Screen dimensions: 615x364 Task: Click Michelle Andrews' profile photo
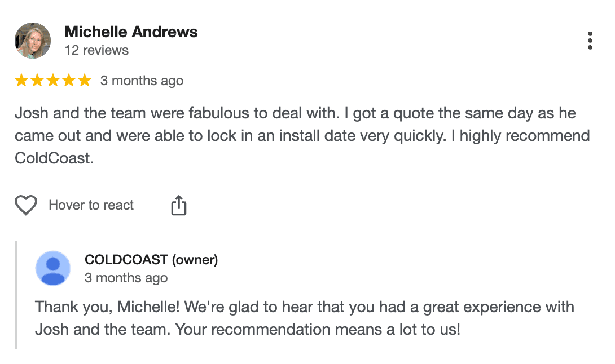tap(32, 40)
